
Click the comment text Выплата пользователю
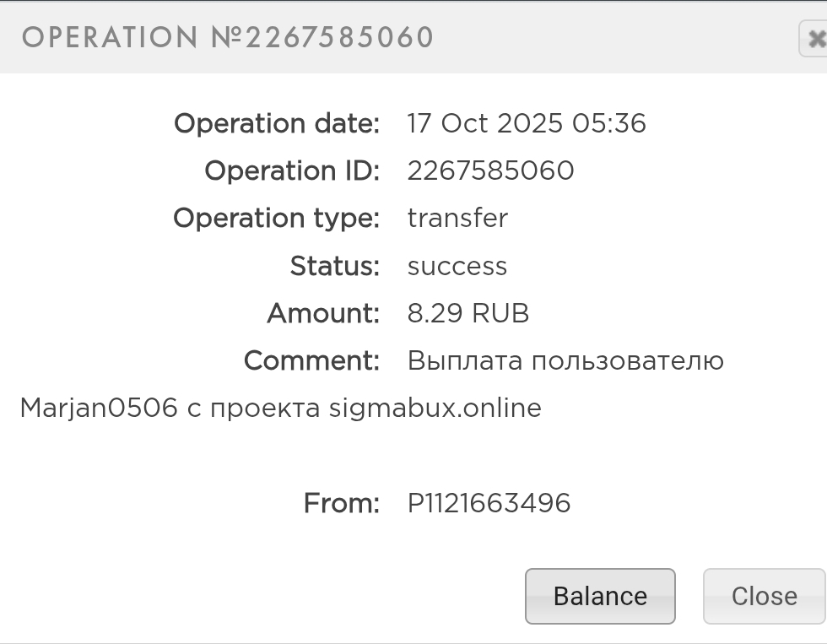click(x=565, y=361)
